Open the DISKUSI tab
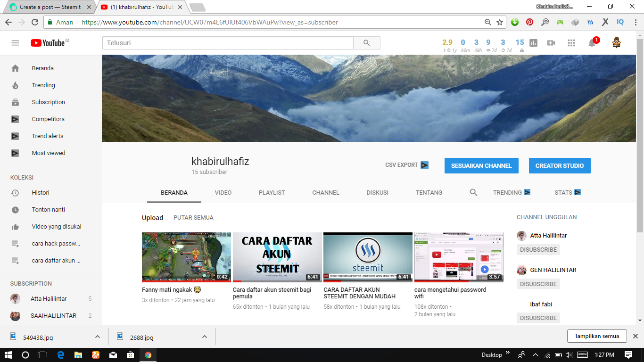The height and width of the screenshot is (362, 644). (377, 192)
